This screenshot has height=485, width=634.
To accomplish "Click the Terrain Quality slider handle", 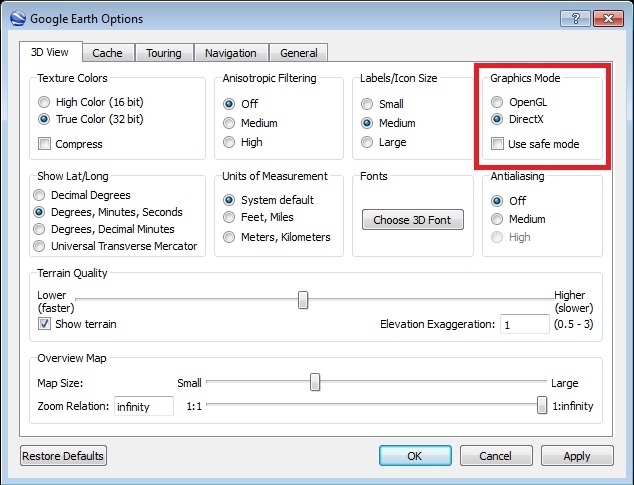I will 303,300.
